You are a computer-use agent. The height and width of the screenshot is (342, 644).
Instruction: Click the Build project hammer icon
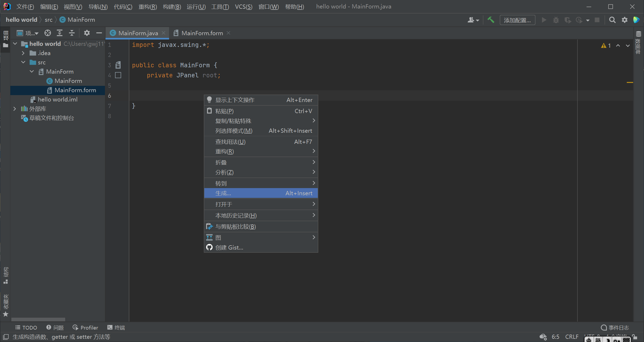tap(491, 20)
